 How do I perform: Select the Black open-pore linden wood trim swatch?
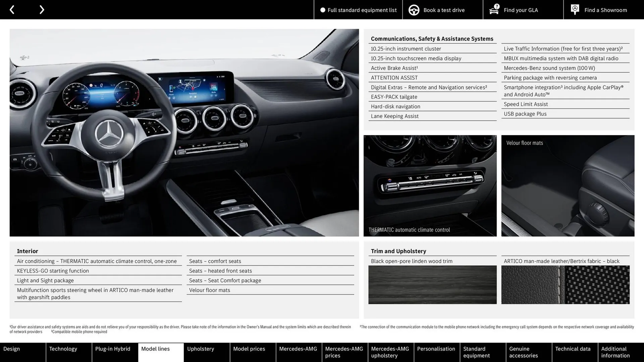pyautogui.click(x=432, y=285)
